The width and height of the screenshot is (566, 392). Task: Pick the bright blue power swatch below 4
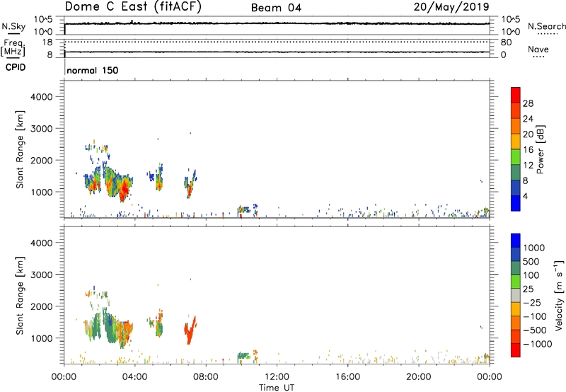[516, 203]
